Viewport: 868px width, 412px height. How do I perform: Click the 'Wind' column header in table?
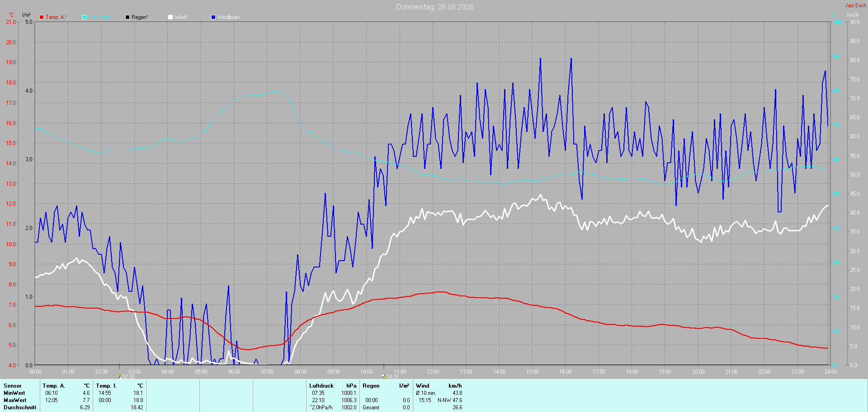(x=423, y=386)
